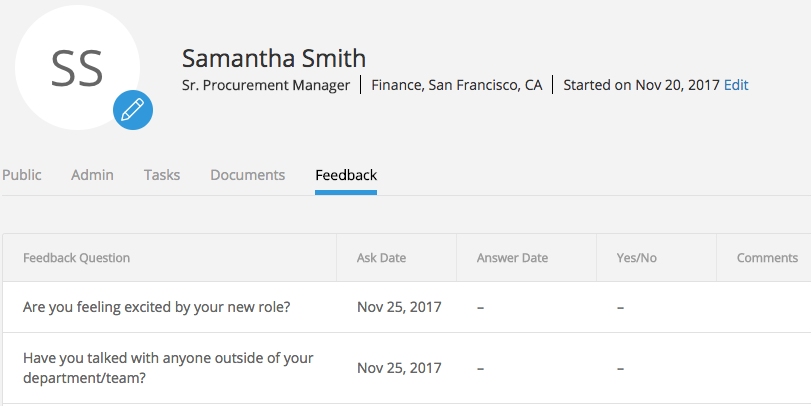Open the Documents tab
This screenshot has height=406, width=811.
click(x=248, y=175)
